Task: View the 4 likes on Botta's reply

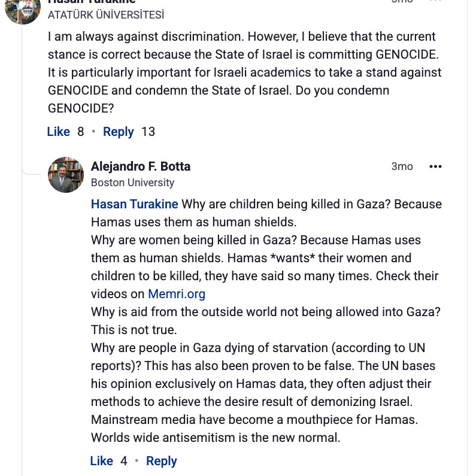Action: click(x=123, y=461)
